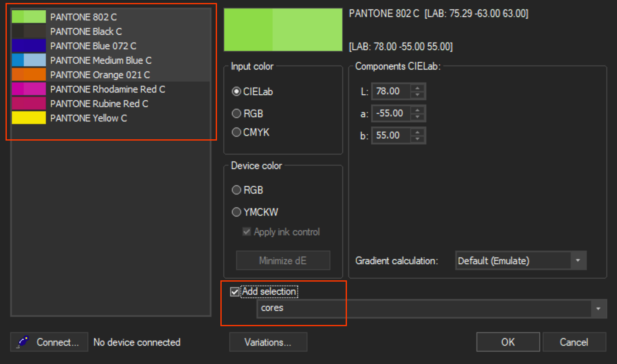Select PANTONE Rubine Red C
Viewport: 617px width, 364px height.
[111, 104]
